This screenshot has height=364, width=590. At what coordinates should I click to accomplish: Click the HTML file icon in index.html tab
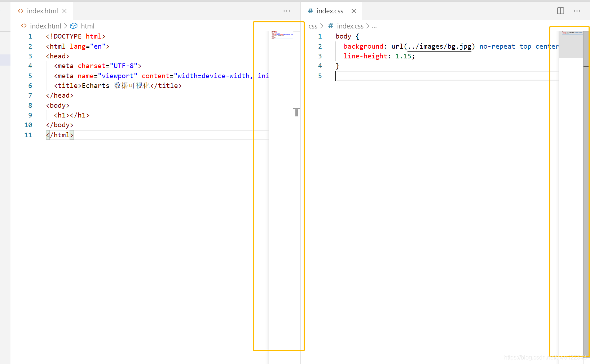tap(21, 11)
